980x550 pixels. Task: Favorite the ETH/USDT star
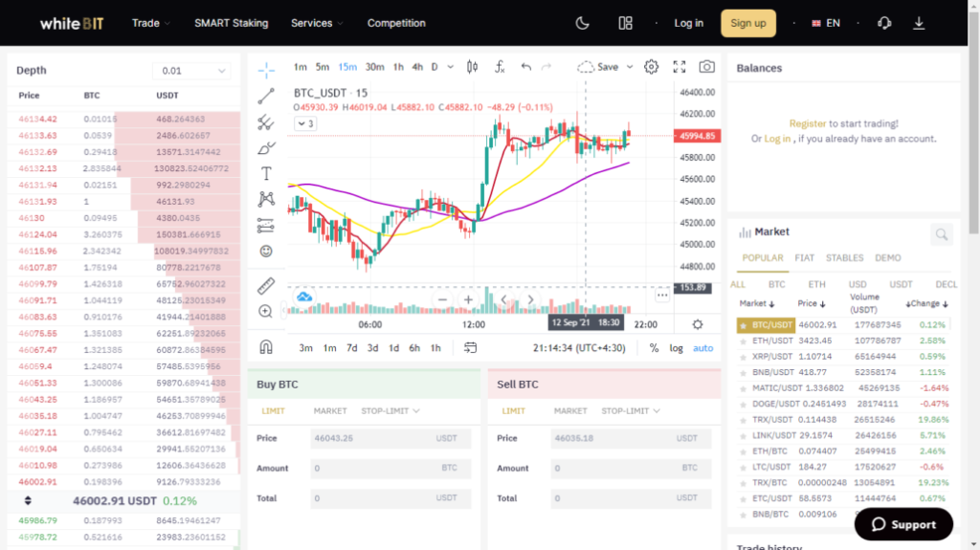click(x=743, y=341)
